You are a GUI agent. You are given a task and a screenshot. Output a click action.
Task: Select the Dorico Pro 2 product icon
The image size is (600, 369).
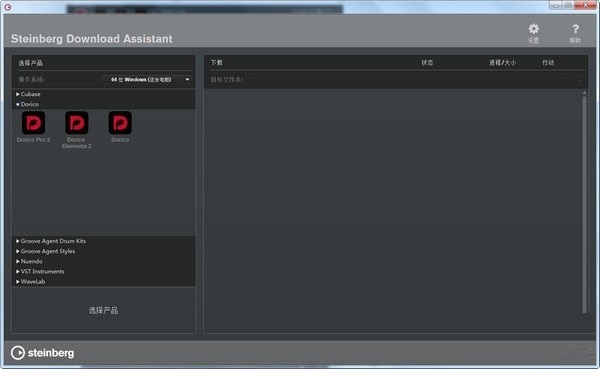(34, 122)
